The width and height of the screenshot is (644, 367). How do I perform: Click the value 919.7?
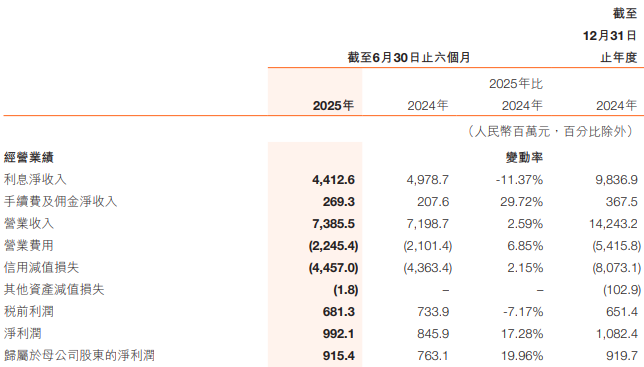(x=622, y=356)
